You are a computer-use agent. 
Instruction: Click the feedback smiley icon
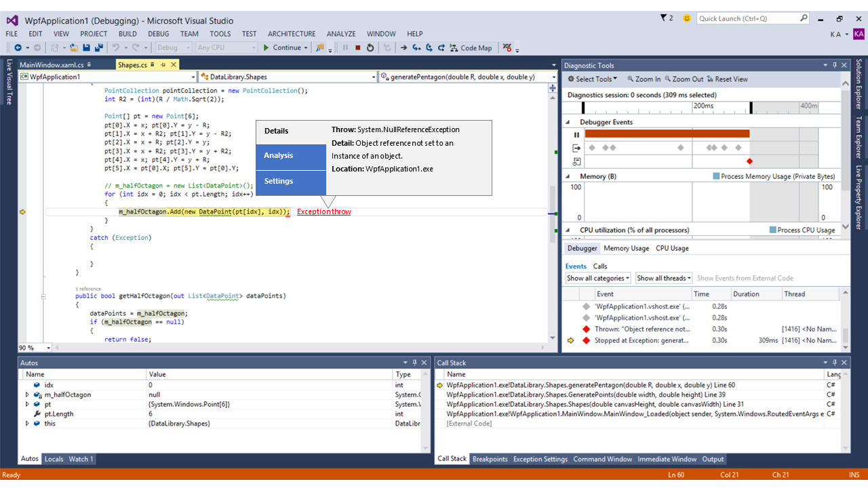coord(687,18)
